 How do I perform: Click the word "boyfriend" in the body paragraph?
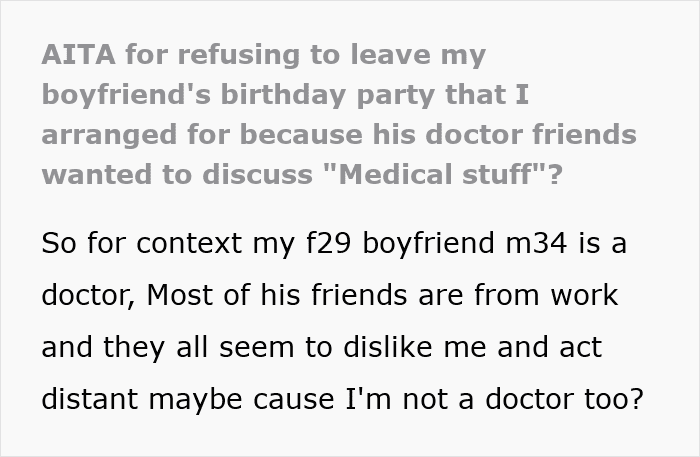click(429, 243)
